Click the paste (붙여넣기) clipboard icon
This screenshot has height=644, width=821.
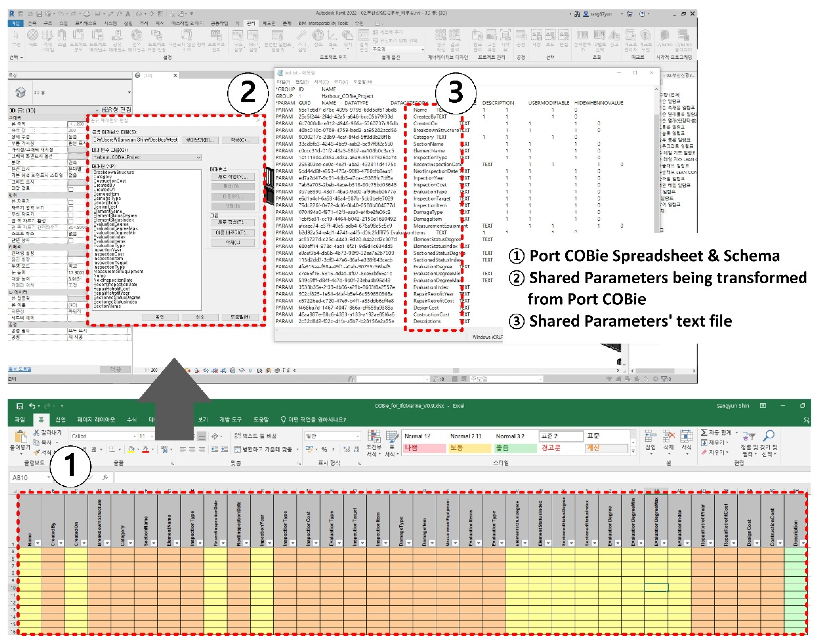pyautogui.click(x=20, y=437)
